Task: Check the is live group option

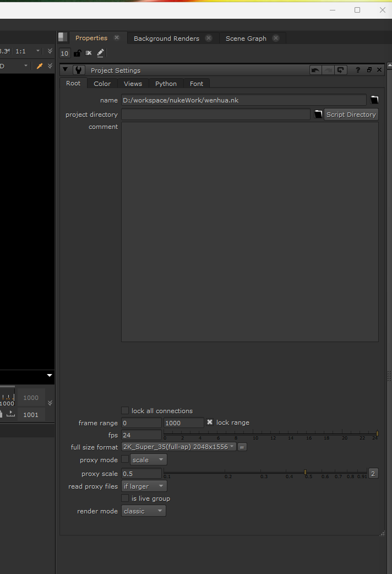Action: (x=125, y=498)
